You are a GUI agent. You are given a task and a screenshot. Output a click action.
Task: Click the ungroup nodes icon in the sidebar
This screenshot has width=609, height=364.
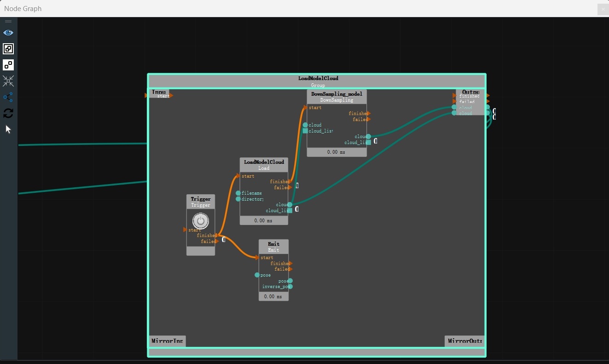coord(8,65)
